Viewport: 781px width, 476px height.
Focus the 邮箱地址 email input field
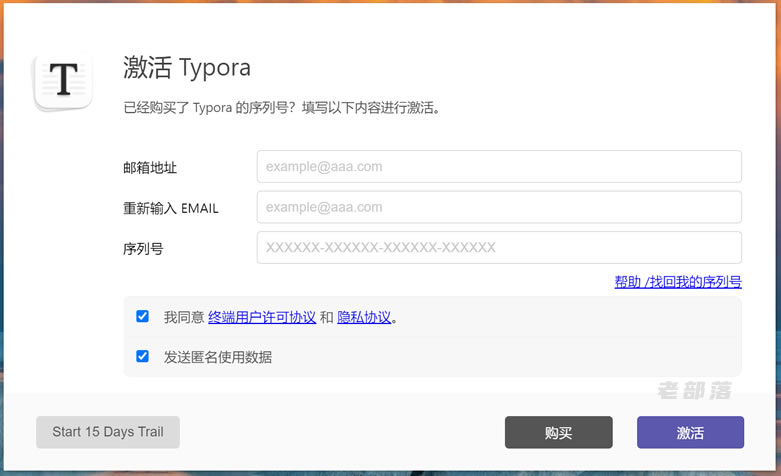click(x=499, y=166)
